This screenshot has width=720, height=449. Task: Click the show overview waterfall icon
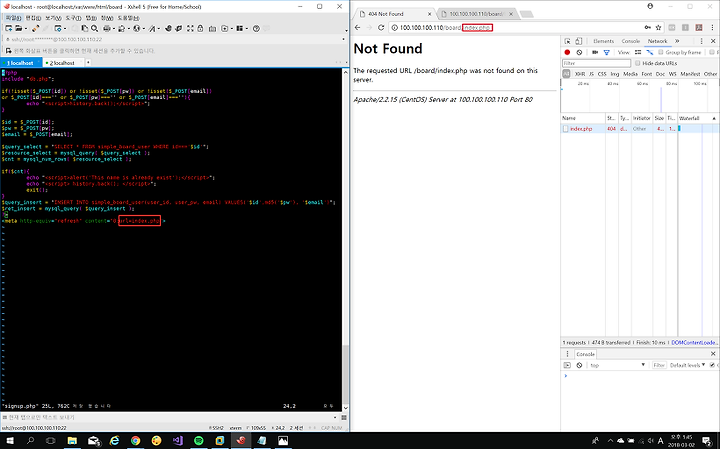pos(650,52)
